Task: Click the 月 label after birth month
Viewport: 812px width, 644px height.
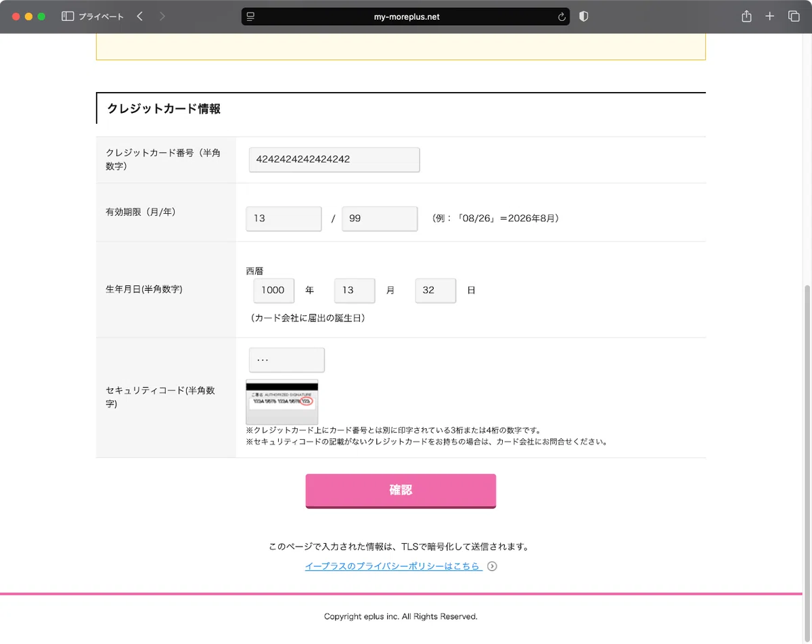Action: [390, 290]
